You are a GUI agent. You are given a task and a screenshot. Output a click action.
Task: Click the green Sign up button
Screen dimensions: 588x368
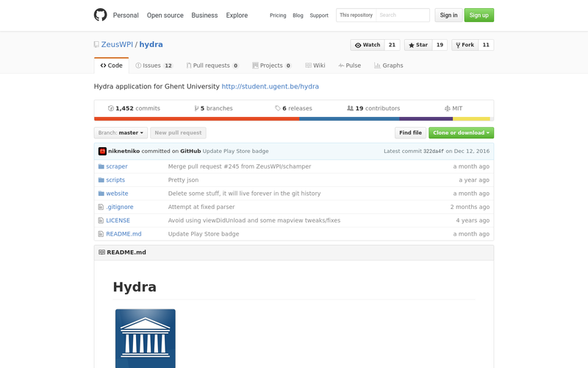point(479,15)
